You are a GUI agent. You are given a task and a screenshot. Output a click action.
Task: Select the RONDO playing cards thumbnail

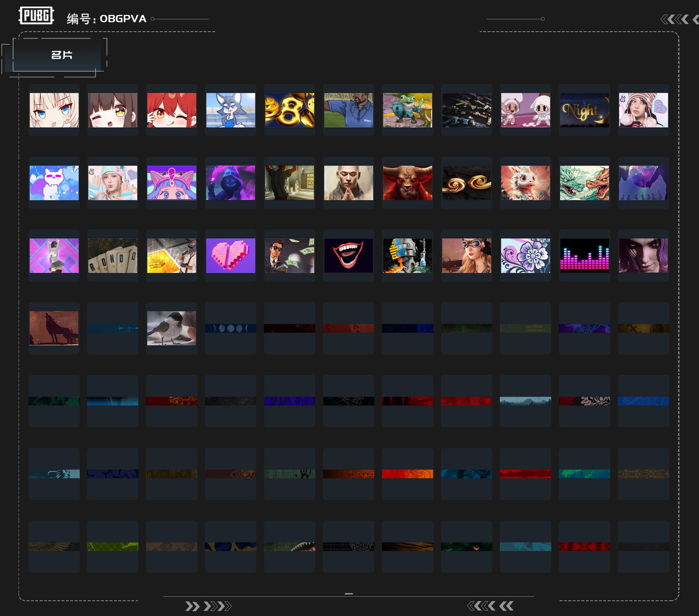[x=113, y=255]
